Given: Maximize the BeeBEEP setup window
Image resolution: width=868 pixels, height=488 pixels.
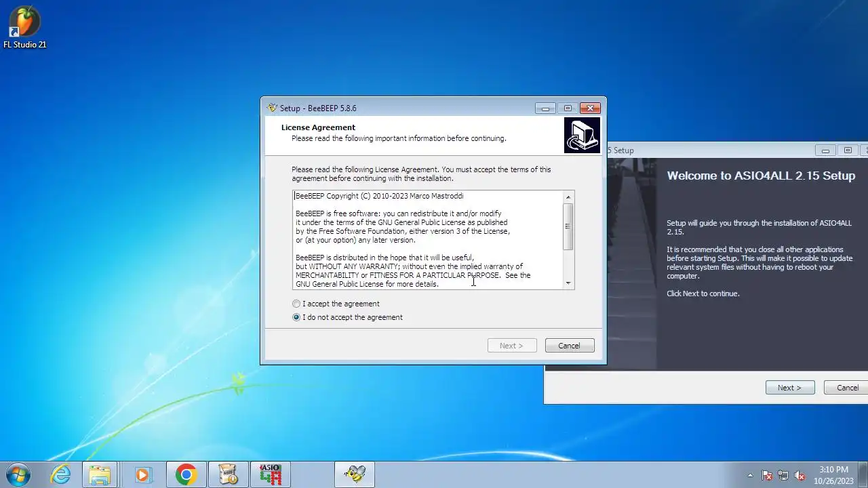Looking at the screenshot, I should pyautogui.click(x=568, y=108).
